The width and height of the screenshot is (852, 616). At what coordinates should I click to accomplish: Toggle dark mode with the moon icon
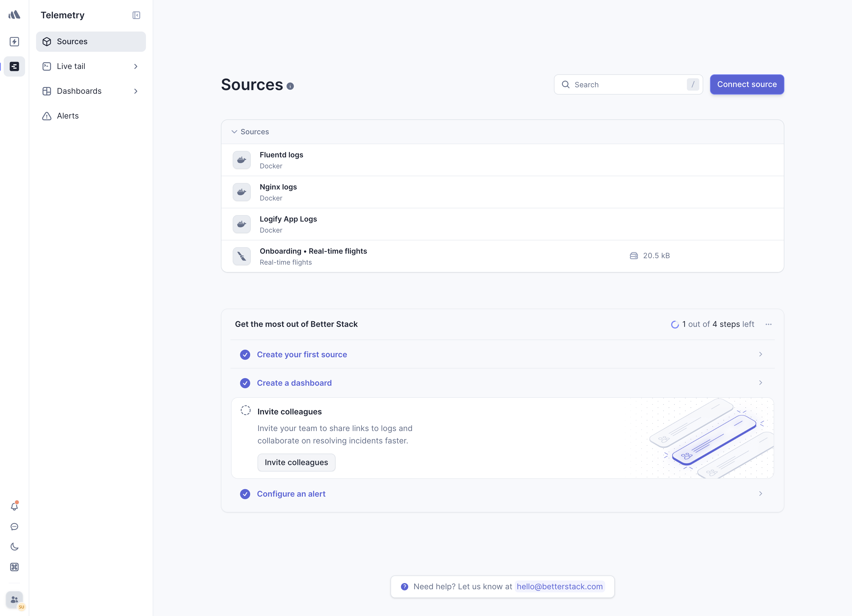click(14, 546)
